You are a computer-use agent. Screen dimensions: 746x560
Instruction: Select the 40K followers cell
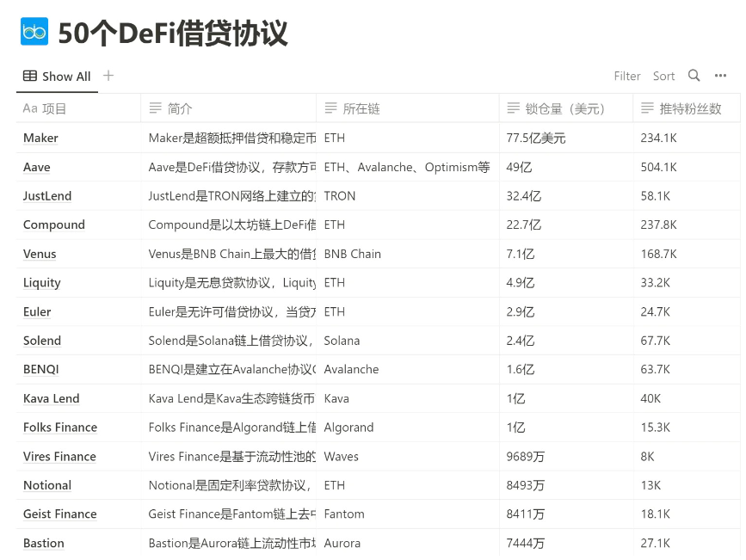click(x=687, y=398)
